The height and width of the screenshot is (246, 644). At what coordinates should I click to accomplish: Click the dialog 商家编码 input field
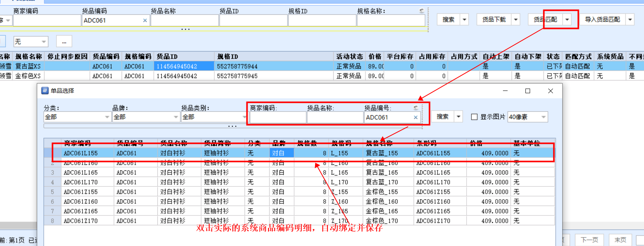278,118
